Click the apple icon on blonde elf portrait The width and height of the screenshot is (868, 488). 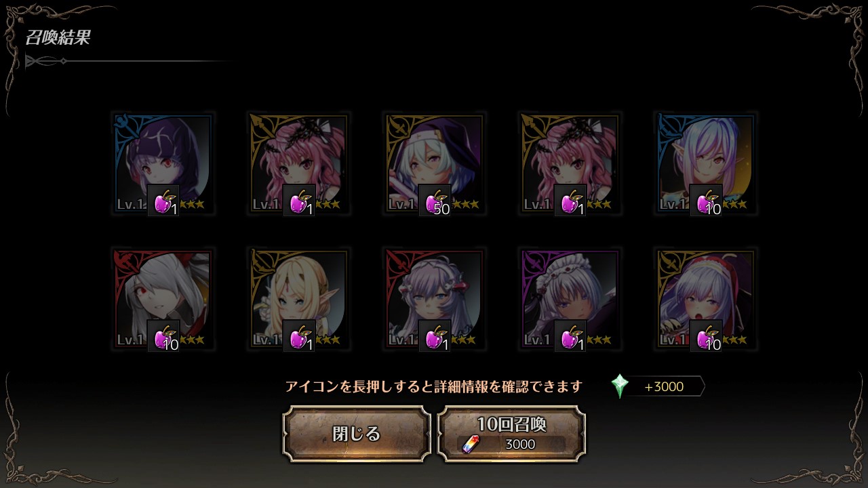299,336
